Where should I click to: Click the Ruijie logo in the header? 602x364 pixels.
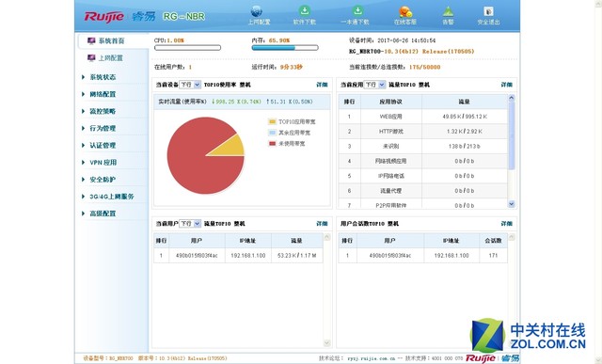click(x=104, y=17)
